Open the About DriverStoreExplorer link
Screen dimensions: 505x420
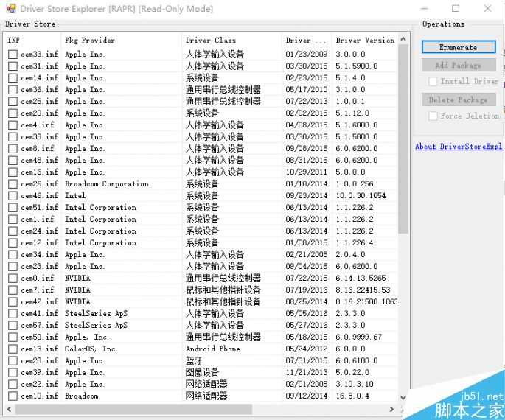pos(459,147)
